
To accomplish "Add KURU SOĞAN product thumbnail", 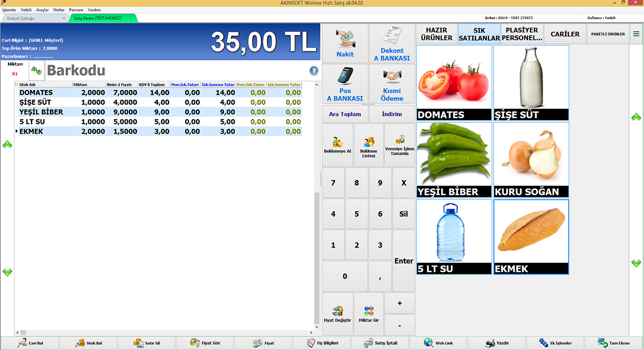I will click(531, 160).
